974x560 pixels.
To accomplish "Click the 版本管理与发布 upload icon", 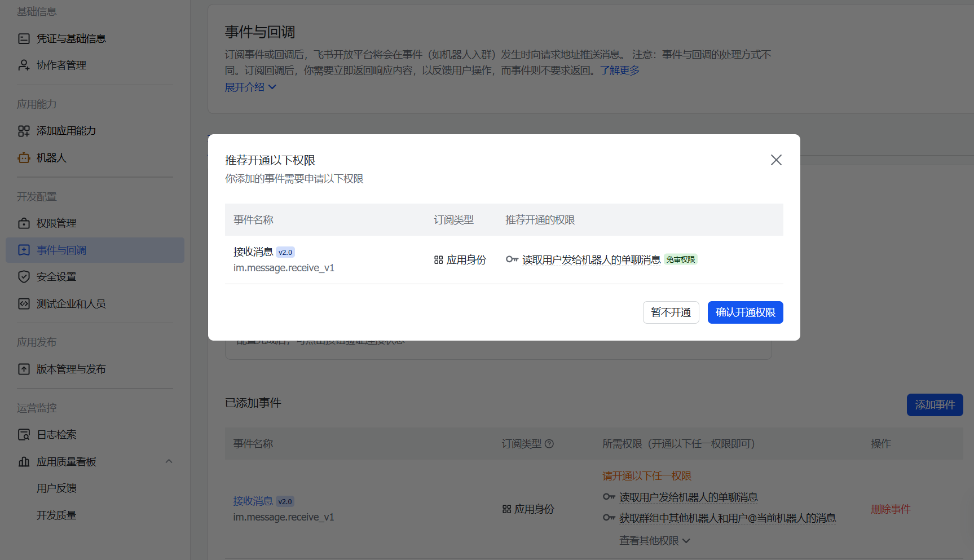I will [x=24, y=369].
